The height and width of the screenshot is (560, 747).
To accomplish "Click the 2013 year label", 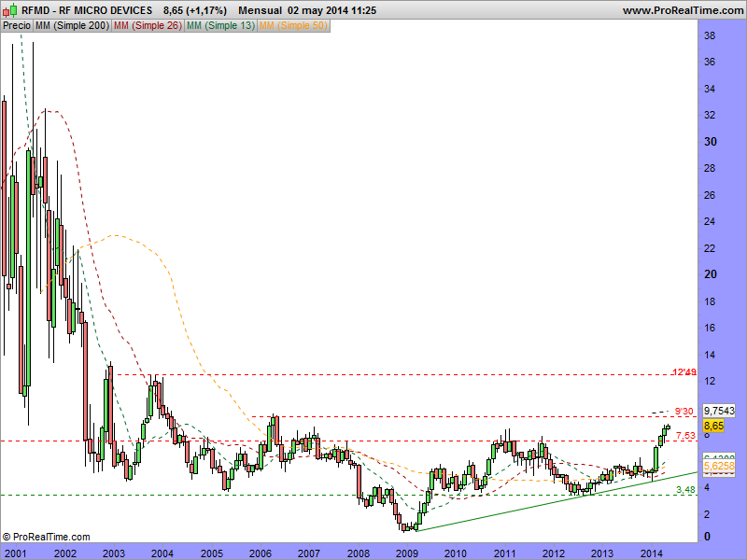I will [x=602, y=553].
